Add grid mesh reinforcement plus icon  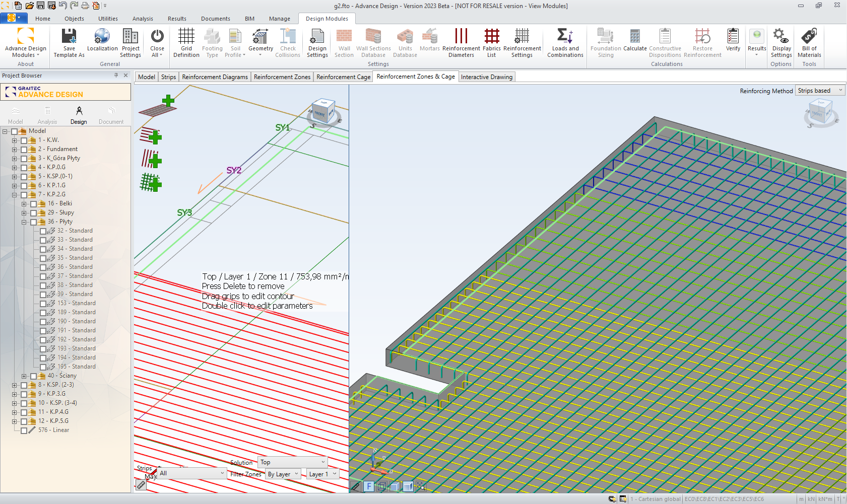[x=151, y=182]
